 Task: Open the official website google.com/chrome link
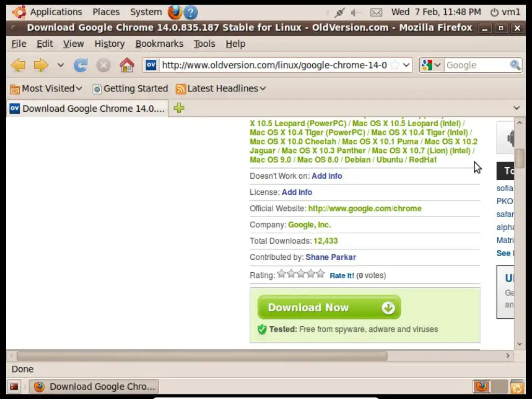pyautogui.click(x=365, y=208)
